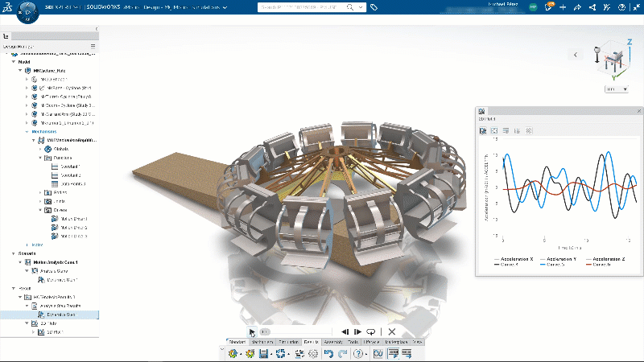
Task: Click the animation timeline slider track
Action: click(298, 331)
